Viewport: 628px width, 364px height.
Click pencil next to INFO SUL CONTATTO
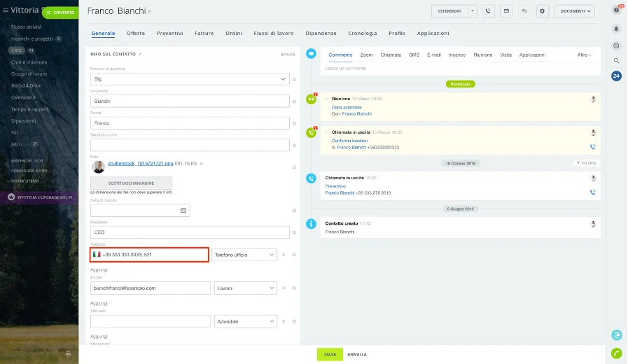pos(140,54)
